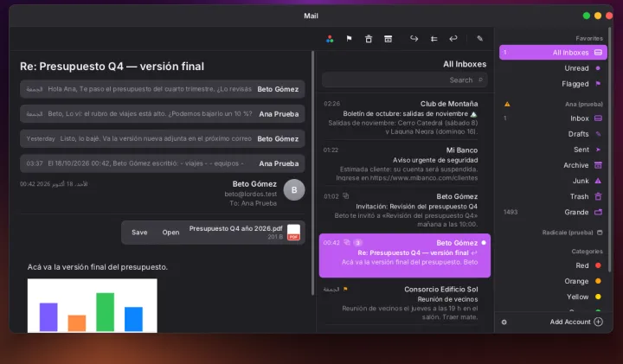Open the Trash folder in sidebar
The width and height of the screenshot is (623, 364).
[553, 196]
